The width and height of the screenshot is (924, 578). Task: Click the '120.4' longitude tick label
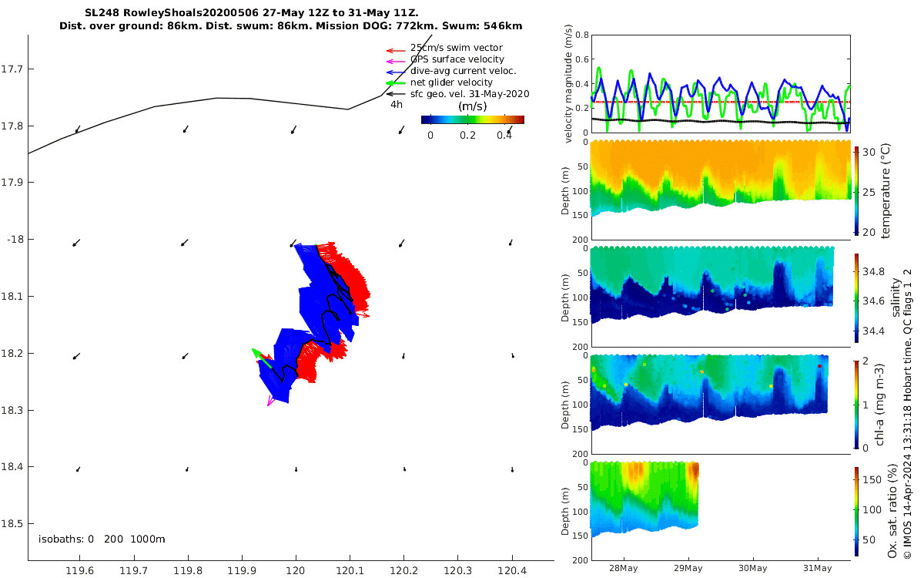point(511,570)
